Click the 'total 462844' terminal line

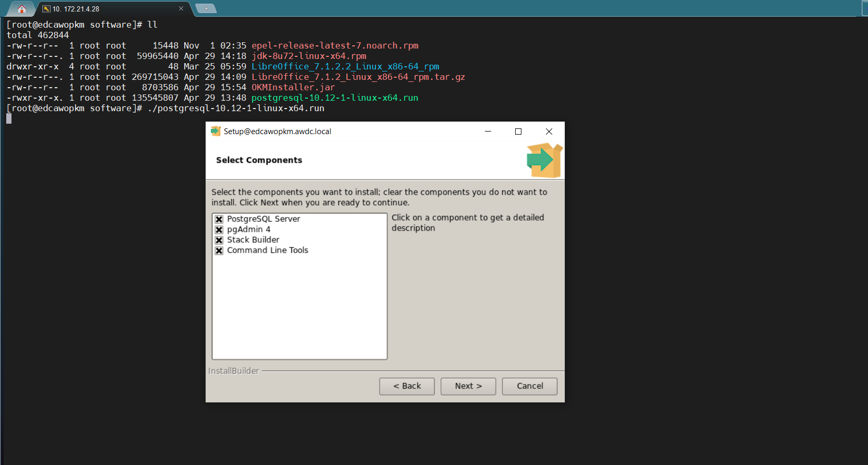pyautogui.click(x=38, y=35)
